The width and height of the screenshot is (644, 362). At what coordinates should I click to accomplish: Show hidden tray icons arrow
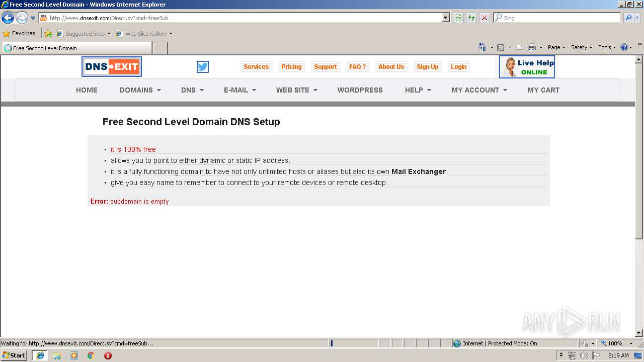[561, 355]
